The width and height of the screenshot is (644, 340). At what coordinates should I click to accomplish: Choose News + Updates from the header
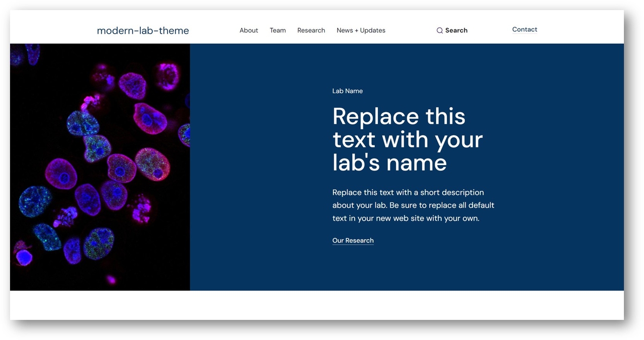point(361,30)
